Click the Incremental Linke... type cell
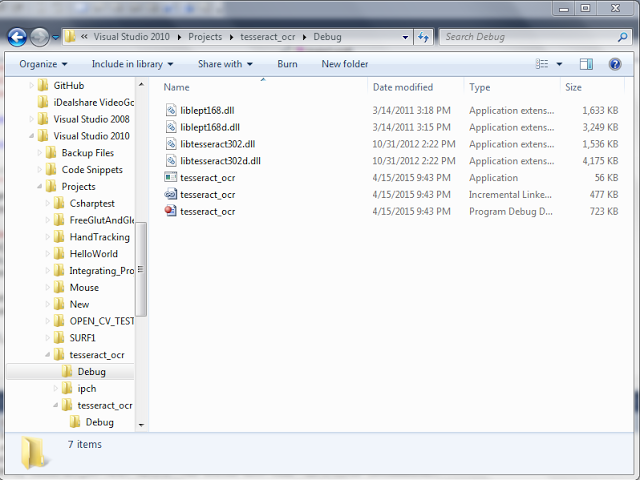The width and height of the screenshot is (640, 480). point(510,194)
